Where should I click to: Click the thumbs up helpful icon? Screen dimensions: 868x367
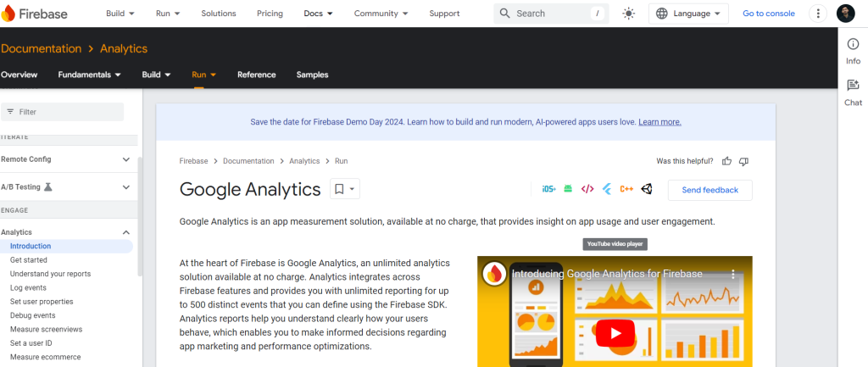pyautogui.click(x=726, y=161)
